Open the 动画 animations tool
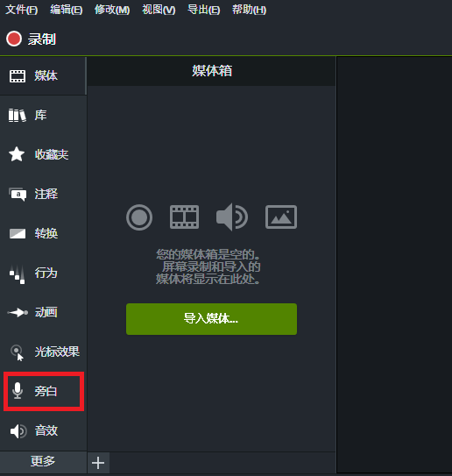452x476 pixels. tap(43, 312)
